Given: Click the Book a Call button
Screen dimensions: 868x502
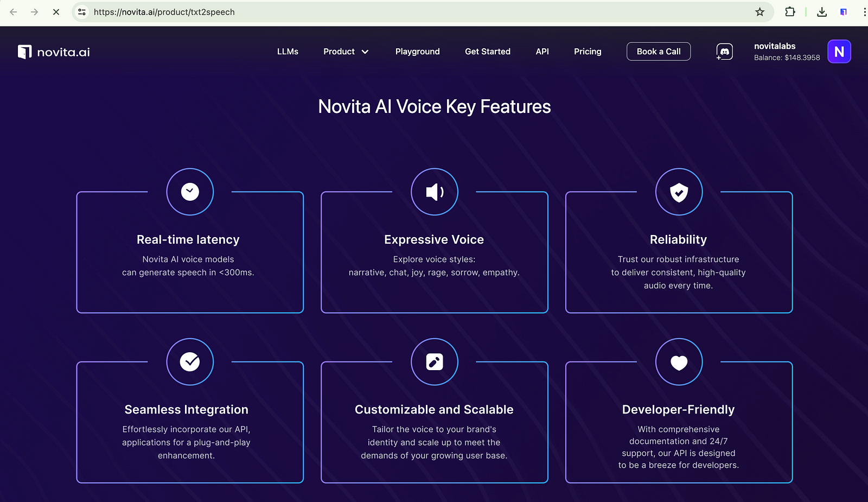Looking at the screenshot, I should (659, 52).
